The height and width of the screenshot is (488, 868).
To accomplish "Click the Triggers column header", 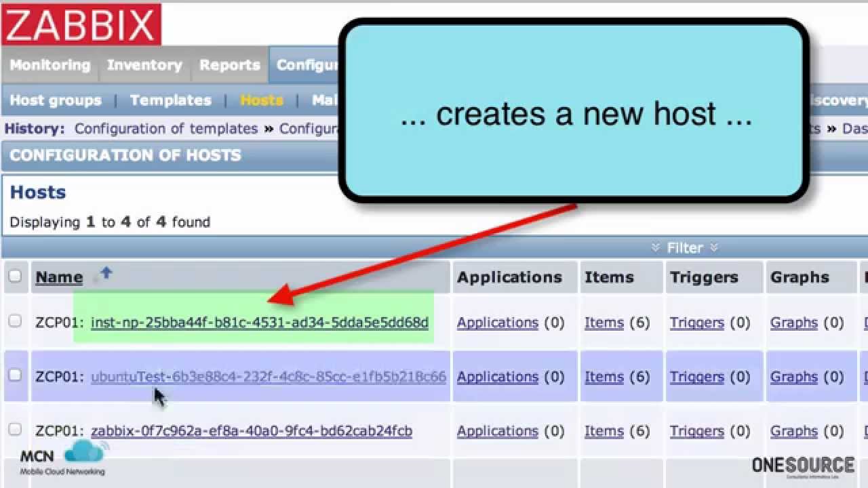I will (704, 277).
